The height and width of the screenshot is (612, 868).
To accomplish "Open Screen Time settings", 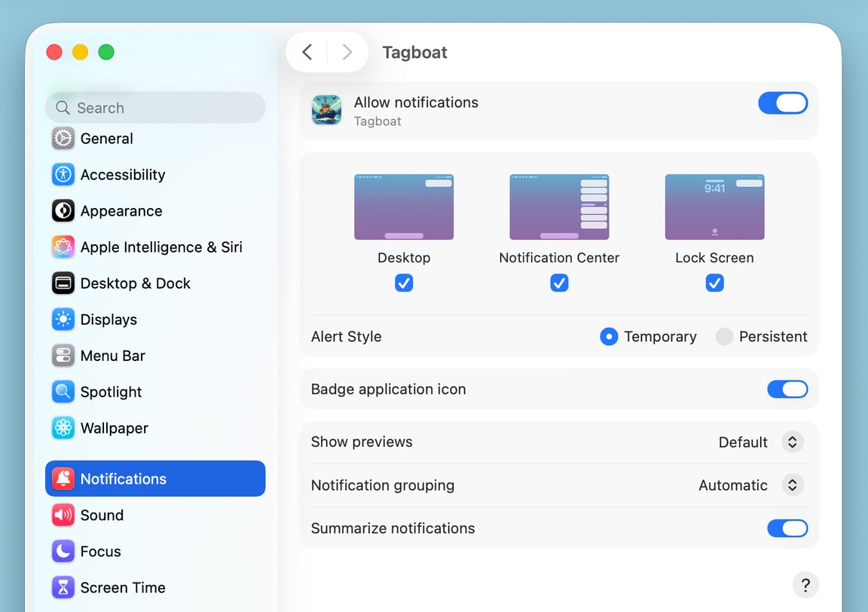I will pyautogui.click(x=63, y=587).
